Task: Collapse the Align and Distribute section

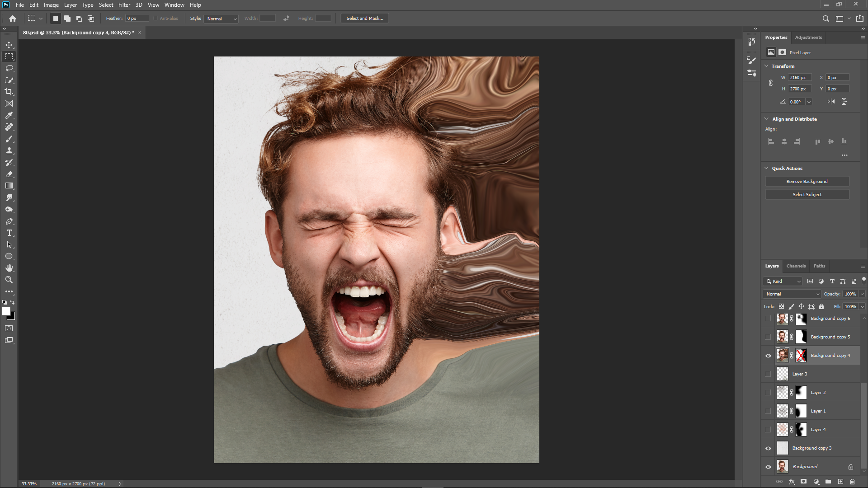Action: click(x=767, y=119)
